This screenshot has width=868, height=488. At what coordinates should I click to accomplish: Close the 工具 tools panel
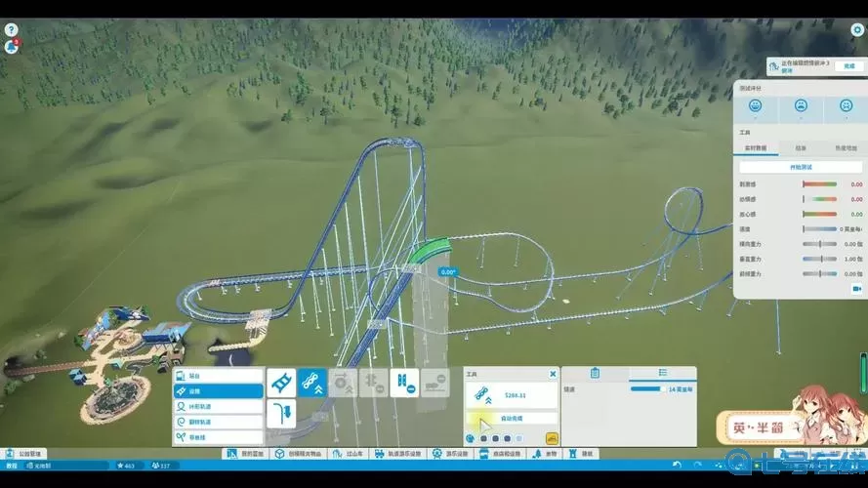pos(553,373)
